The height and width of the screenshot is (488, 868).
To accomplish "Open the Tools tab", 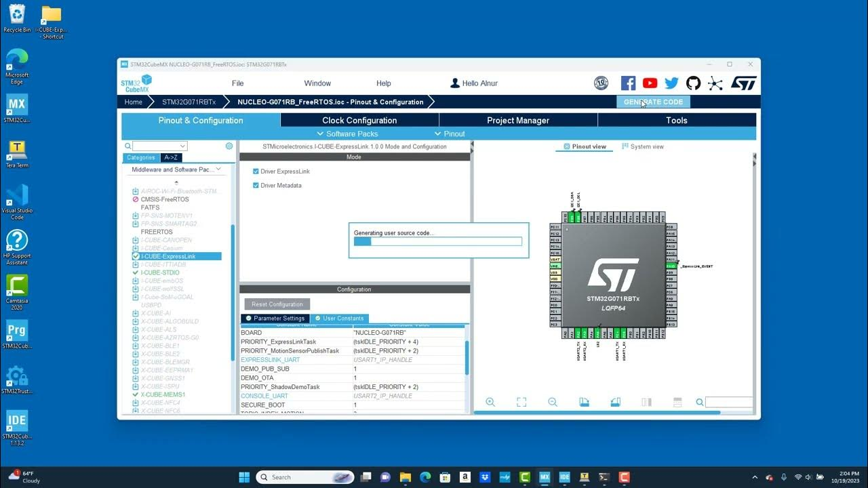I will click(x=677, y=120).
